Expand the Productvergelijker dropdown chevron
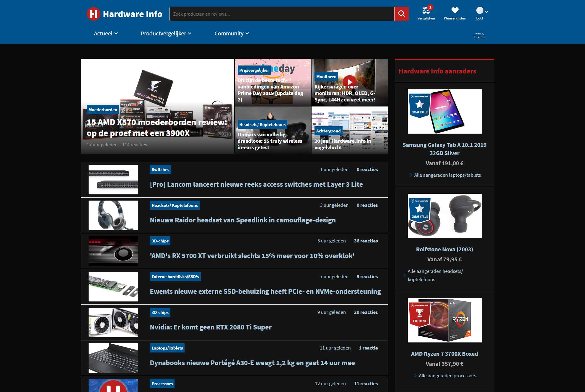 190,33
